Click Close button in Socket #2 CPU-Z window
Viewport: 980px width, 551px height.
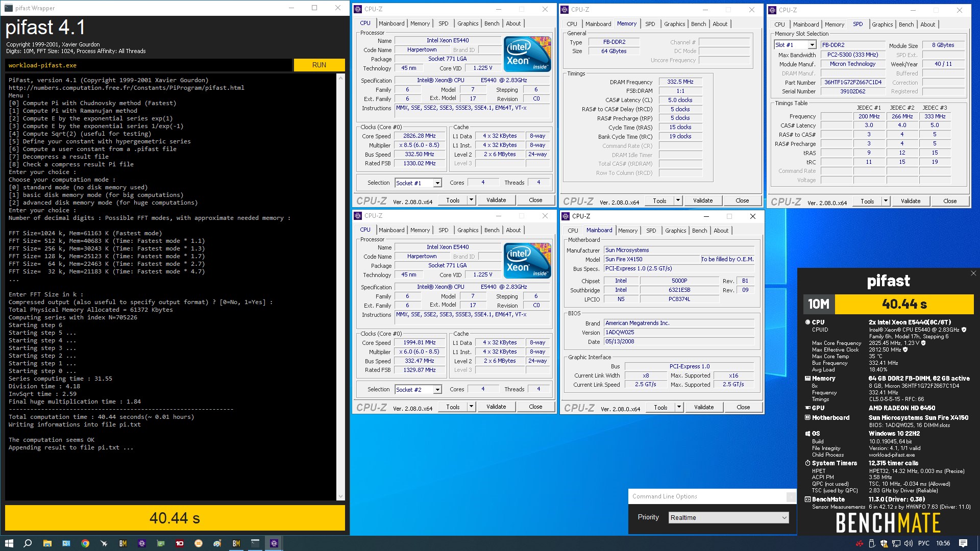535,407
